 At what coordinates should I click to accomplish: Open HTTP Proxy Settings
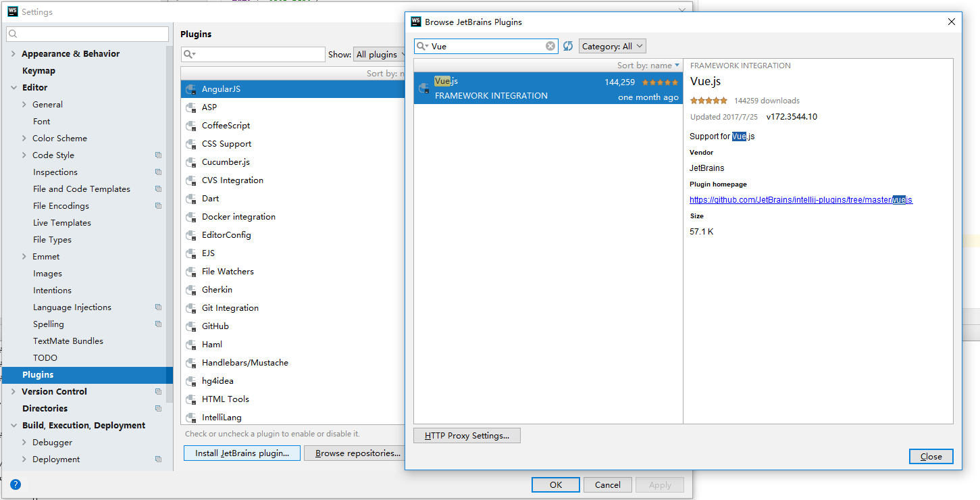[x=467, y=436]
